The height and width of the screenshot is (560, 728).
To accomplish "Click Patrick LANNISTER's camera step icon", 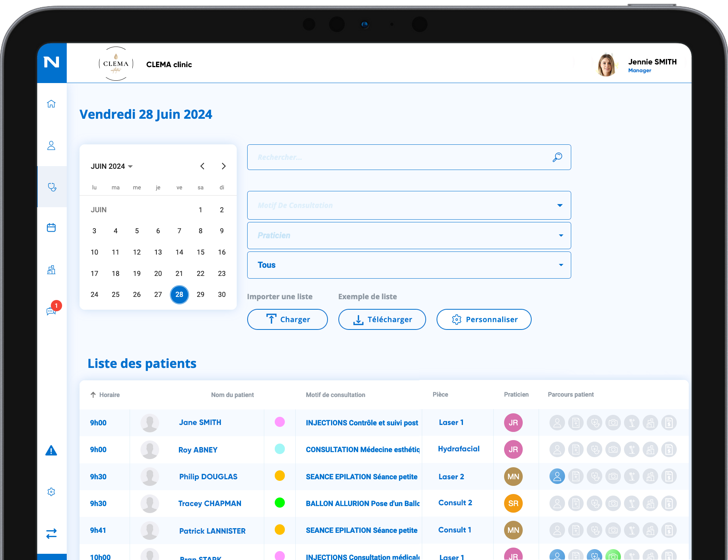I will 613,530.
